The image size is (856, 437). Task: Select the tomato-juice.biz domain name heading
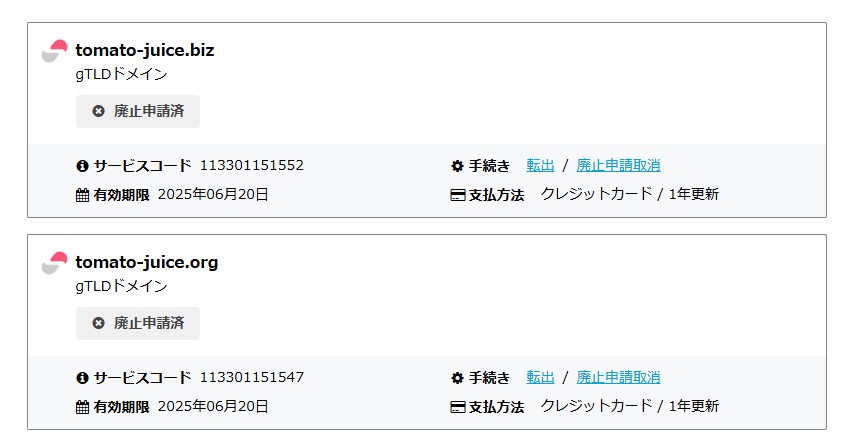click(x=145, y=50)
